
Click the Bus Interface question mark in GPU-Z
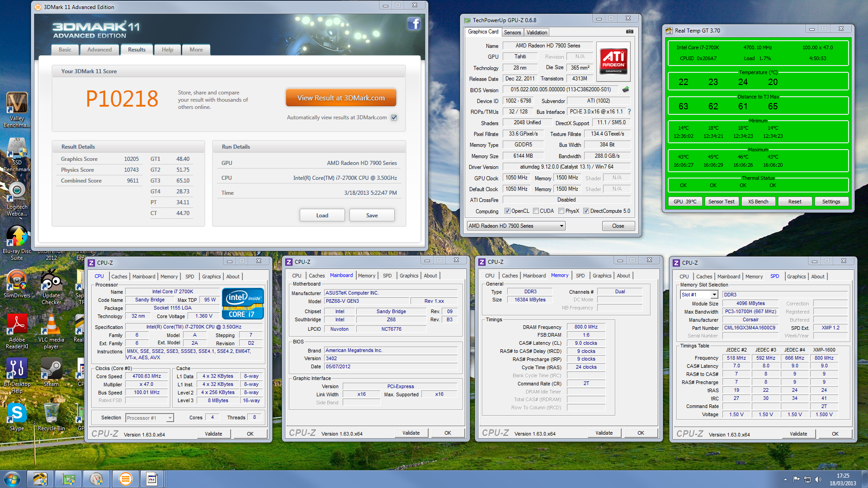[629, 112]
